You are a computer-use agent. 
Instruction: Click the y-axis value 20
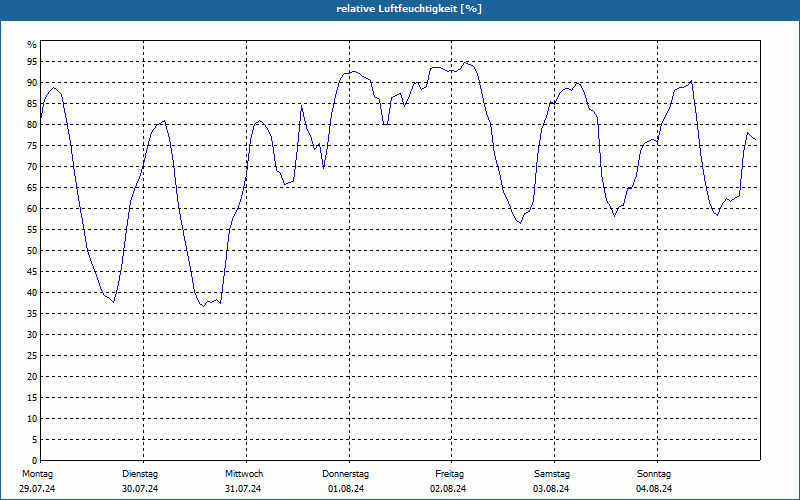[32, 377]
